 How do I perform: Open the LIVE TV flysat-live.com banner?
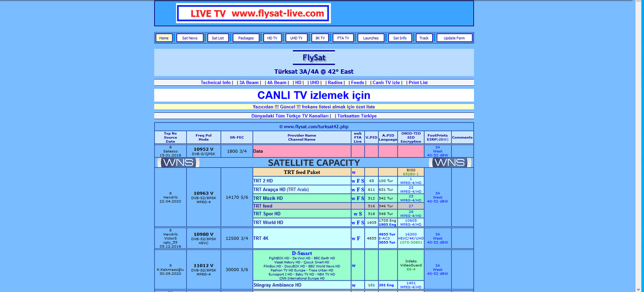[x=254, y=14]
